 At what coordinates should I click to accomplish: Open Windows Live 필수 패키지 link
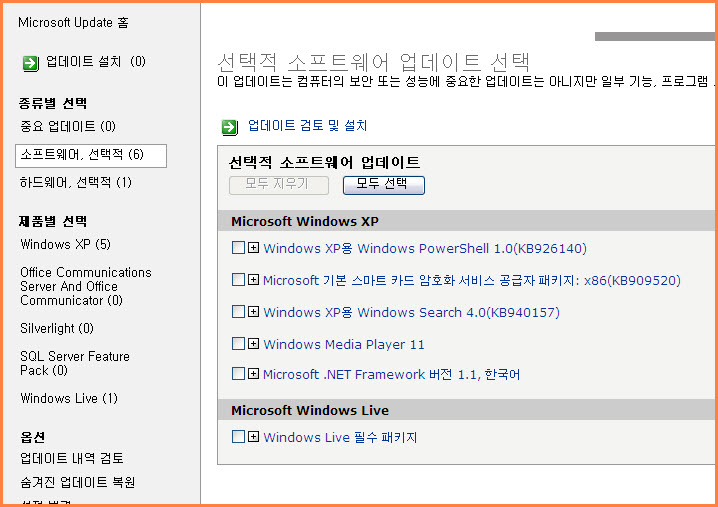tap(340, 437)
